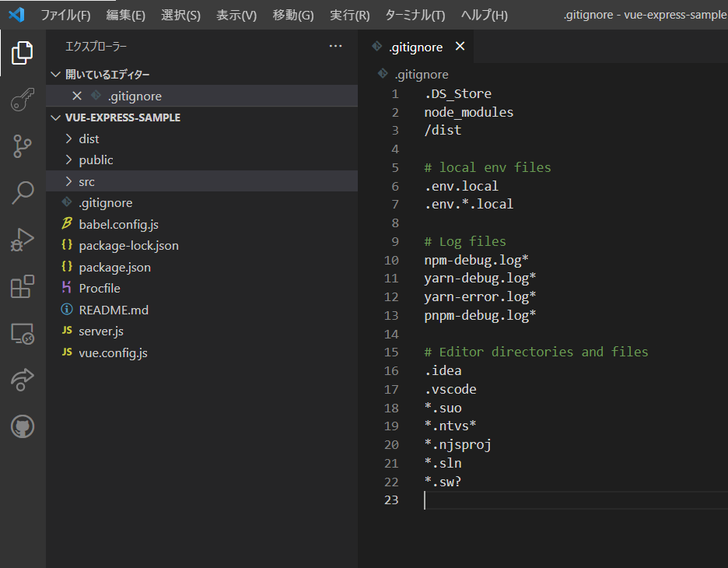Open the Run and Debug view
The height and width of the screenshot is (568, 728).
pyautogui.click(x=23, y=240)
